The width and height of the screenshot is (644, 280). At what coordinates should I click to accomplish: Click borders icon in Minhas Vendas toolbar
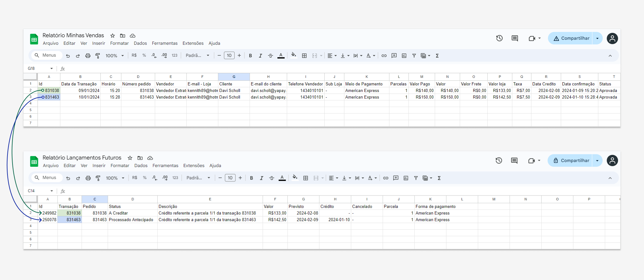coord(304,56)
